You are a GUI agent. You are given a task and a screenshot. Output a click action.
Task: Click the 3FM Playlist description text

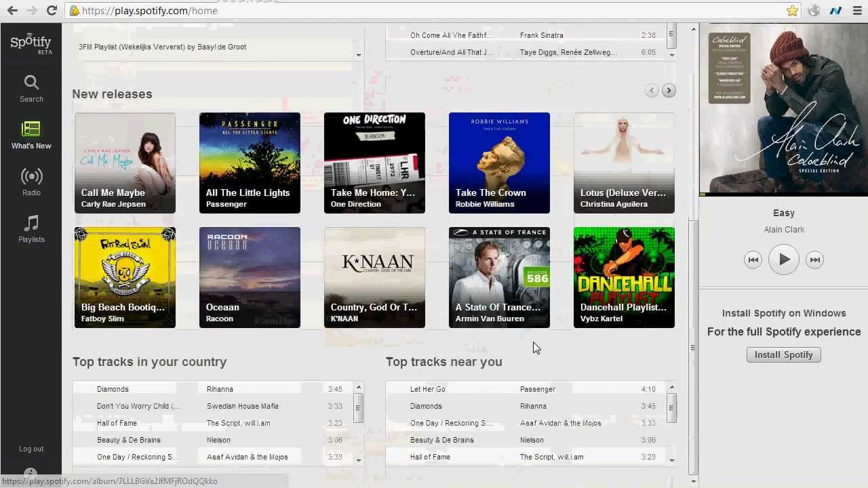pyautogui.click(x=163, y=47)
